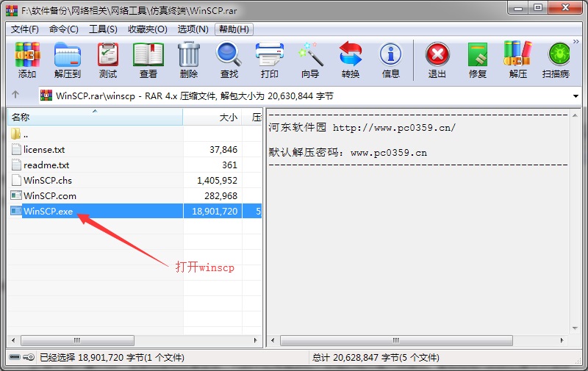Click the 扫描病毒 (Virus scan) bug icon
Image resolution: width=588 pixels, height=371 pixels.
[x=559, y=54]
